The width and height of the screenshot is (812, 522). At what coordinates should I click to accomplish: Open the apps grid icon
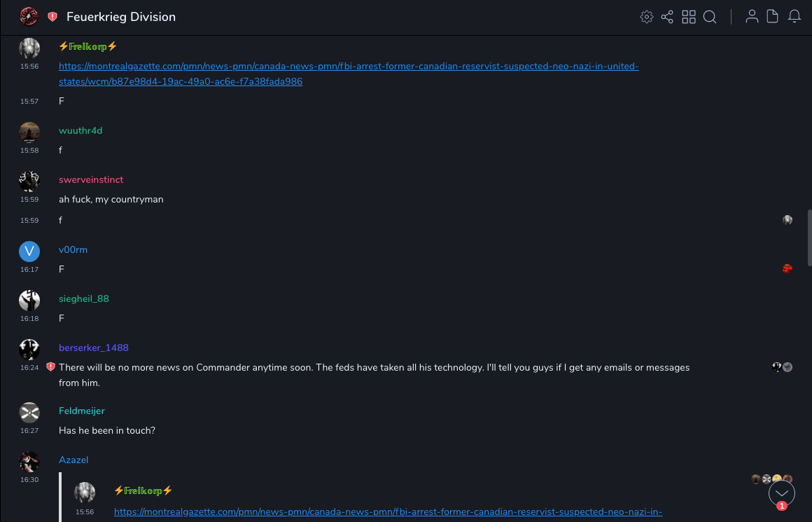689,17
